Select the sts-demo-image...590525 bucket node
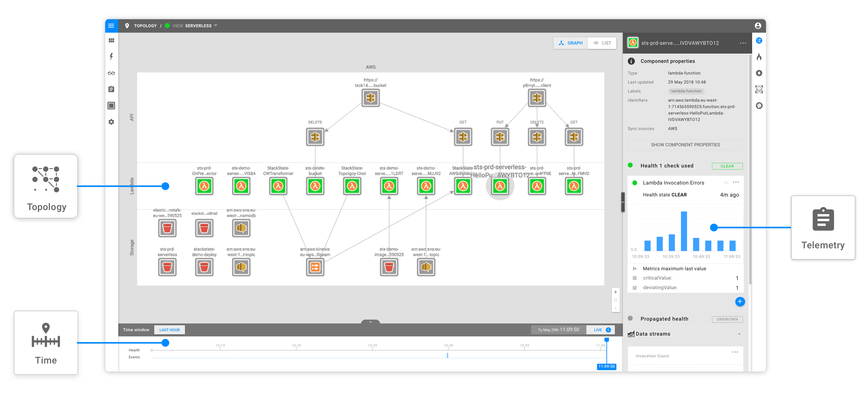This screenshot has width=868, height=399. [389, 267]
